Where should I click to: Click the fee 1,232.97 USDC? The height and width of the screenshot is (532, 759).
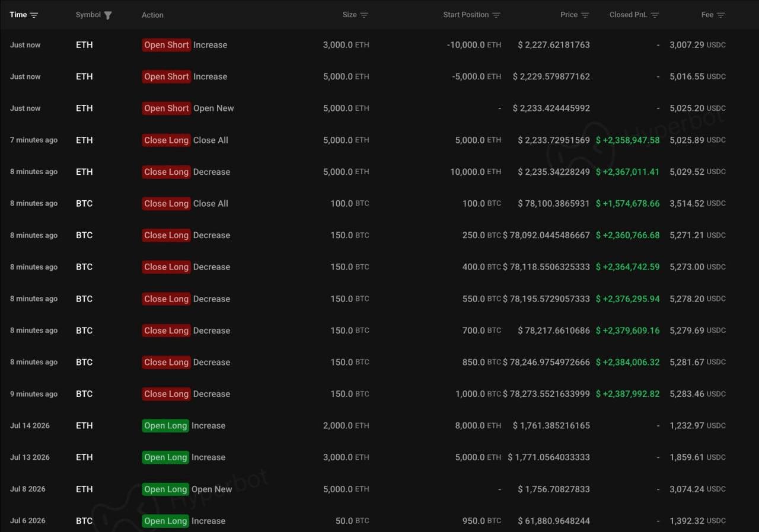[x=698, y=426]
